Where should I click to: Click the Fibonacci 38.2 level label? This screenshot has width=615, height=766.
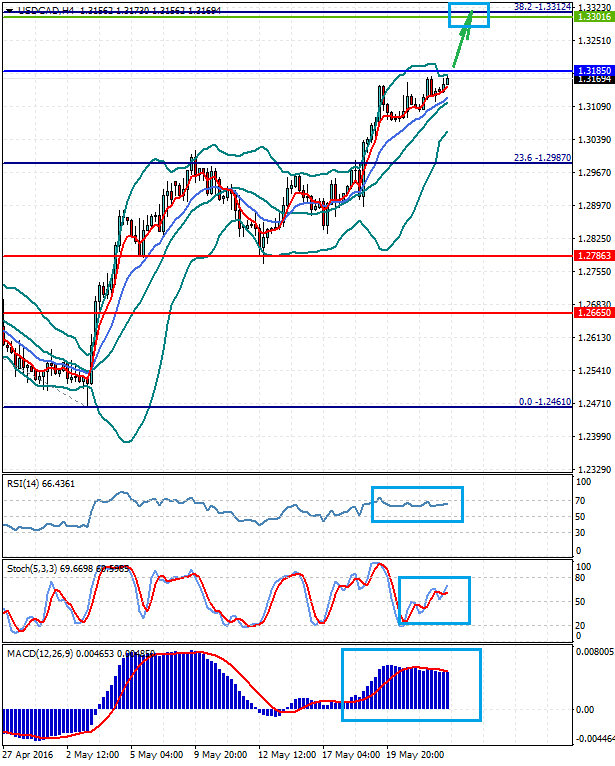tap(542, 6)
